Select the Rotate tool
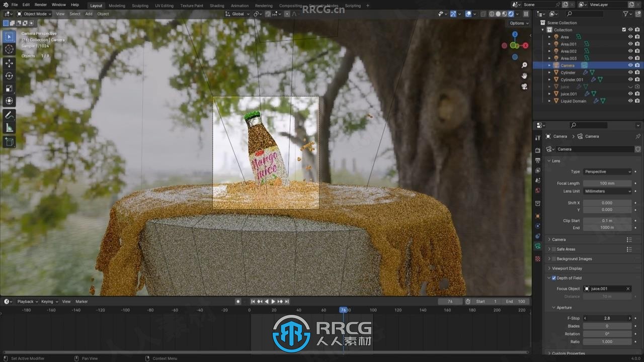644x362 pixels. pos(9,76)
